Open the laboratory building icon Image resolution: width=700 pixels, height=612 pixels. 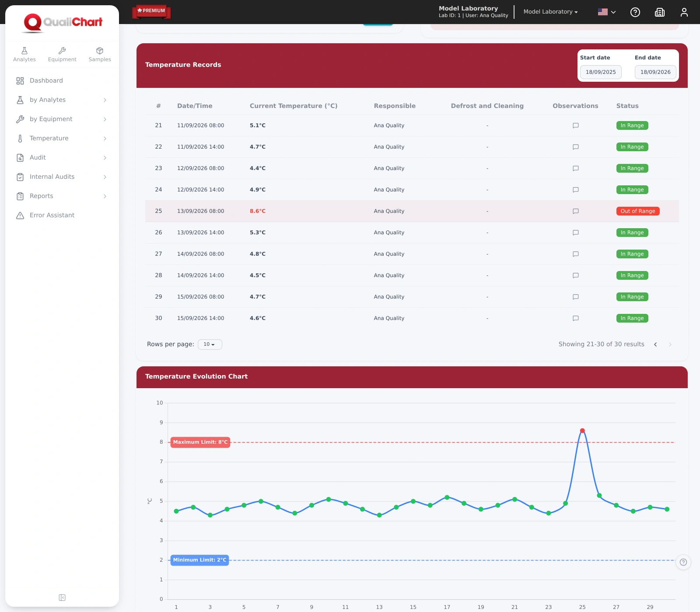tap(660, 12)
